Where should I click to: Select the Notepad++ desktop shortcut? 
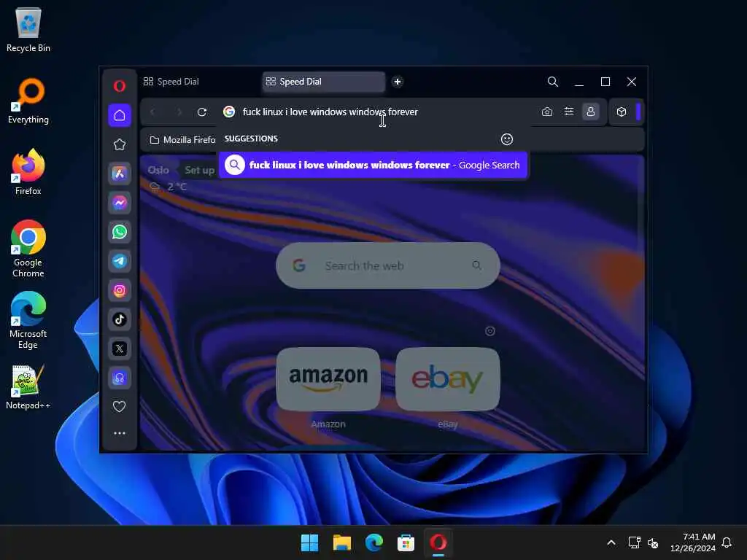tap(28, 387)
